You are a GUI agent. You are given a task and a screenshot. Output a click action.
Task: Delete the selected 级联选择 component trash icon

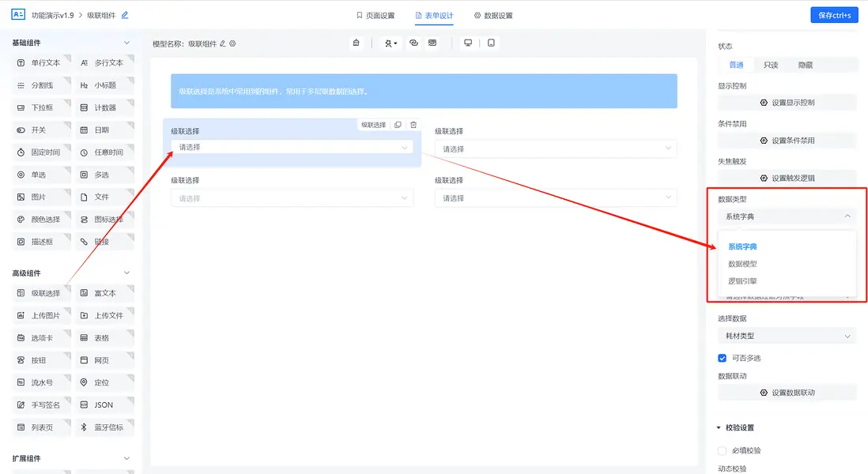(413, 125)
